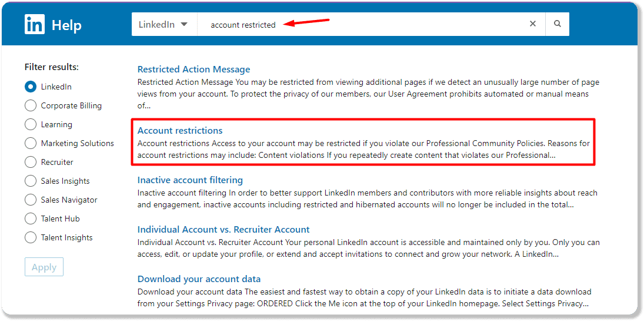Choose the Talent Insights radio button
644x321 pixels.
pos(31,237)
